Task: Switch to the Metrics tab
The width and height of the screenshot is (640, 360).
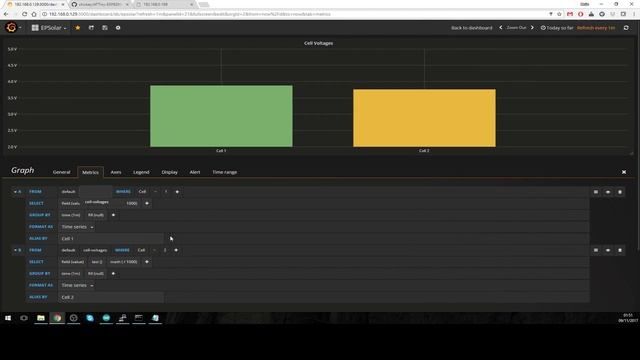Action: tap(90, 172)
